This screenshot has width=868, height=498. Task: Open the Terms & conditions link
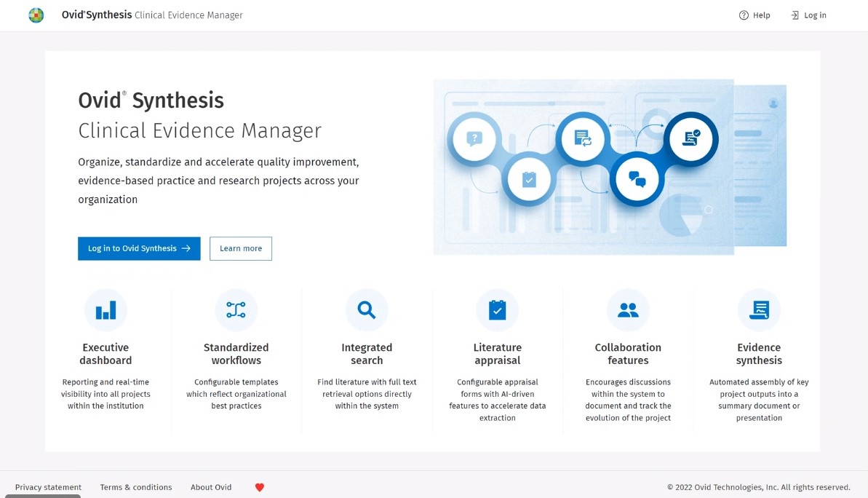coord(135,487)
